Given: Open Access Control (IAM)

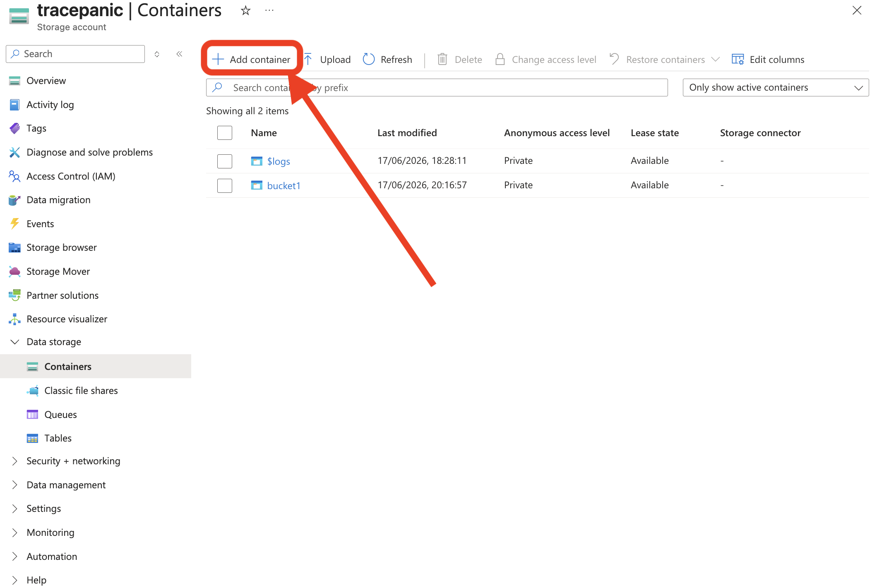Looking at the screenshot, I should pos(71,176).
